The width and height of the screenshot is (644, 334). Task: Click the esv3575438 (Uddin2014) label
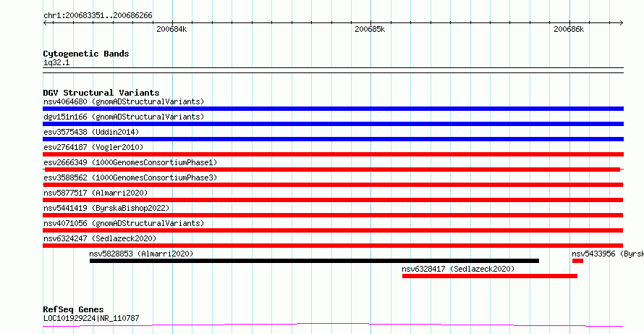coord(91,132)
